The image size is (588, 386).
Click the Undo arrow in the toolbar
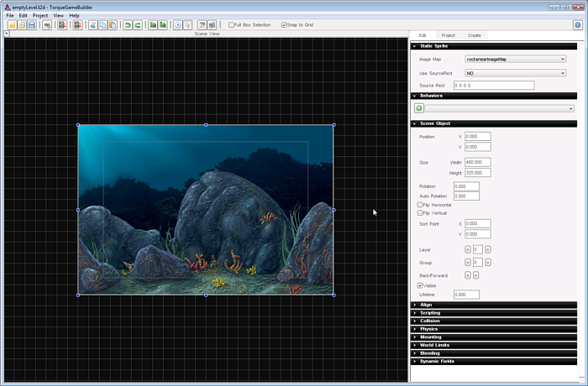point(128,25)
